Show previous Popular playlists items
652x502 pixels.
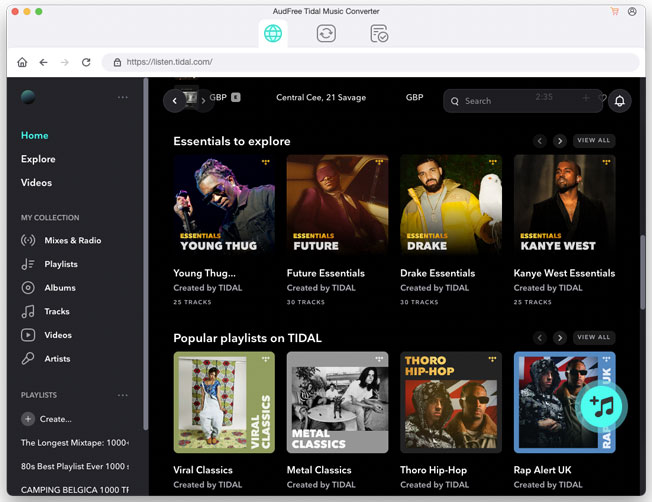pos(540,338)
